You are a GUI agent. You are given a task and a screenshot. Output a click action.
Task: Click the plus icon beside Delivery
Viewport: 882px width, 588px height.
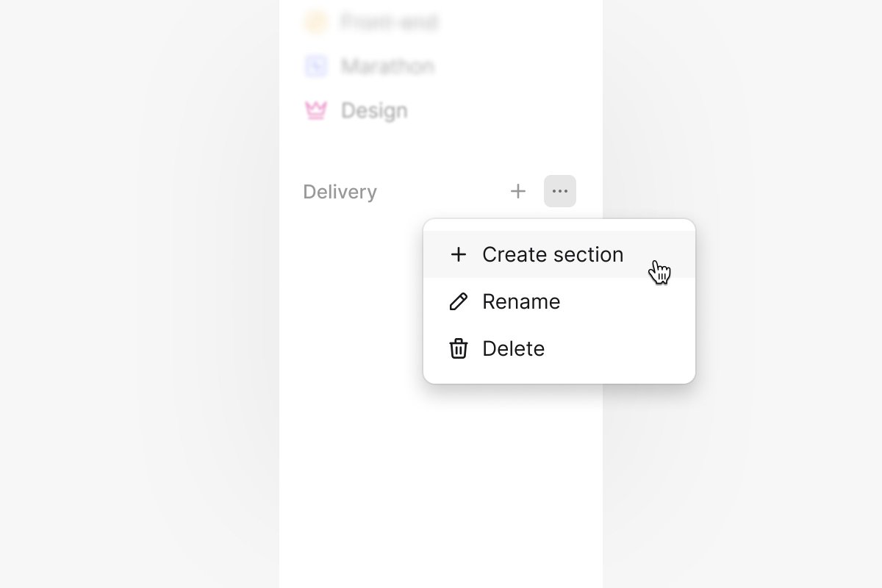pyautogui.click(x=518, y=191)
